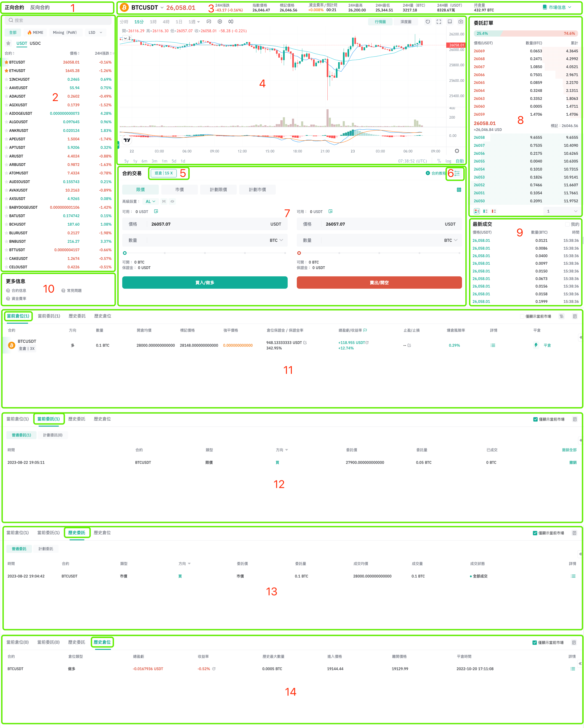Screen dimensions: 584x728
Task: Uncheck 僅顯示當前市場 in 歷史倉位 panel
Action: click(534, 643)
